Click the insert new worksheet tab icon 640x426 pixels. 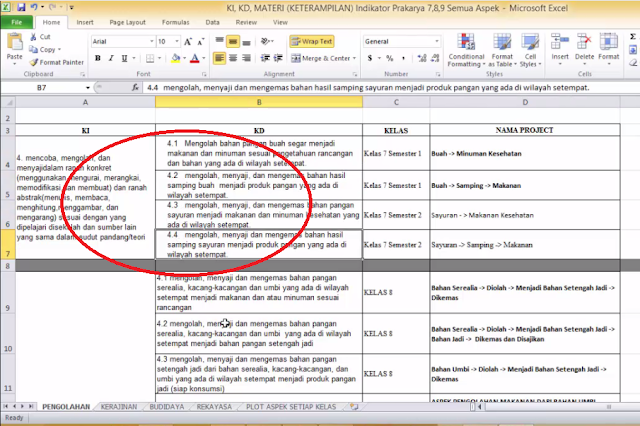click(354, 406)
